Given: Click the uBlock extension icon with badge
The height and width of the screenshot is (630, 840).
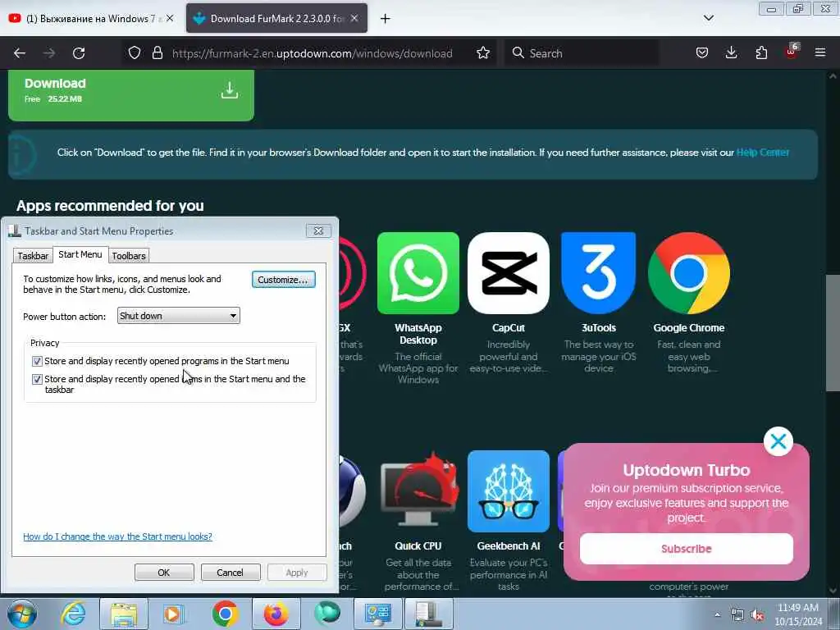Looking at the screenshot, I should (x=792, y=52).
